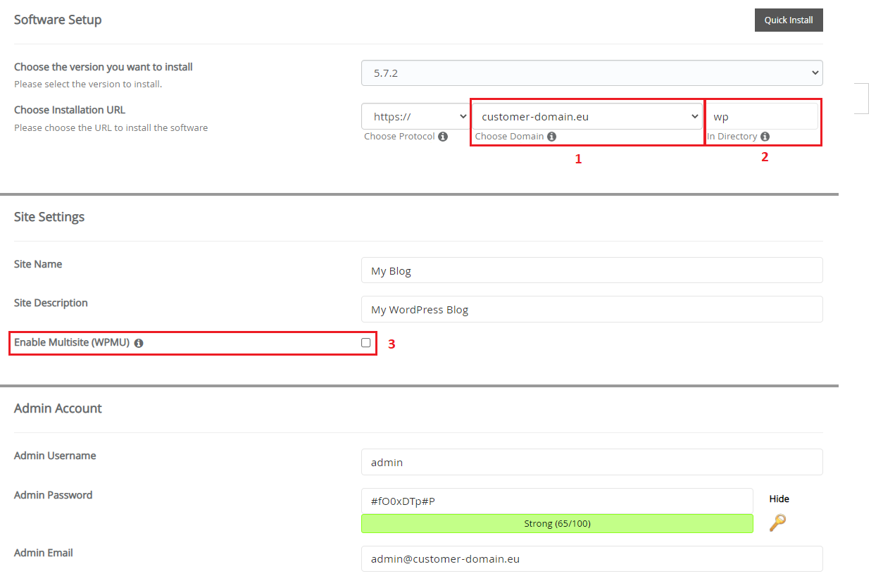Click Hide to conceal the admin password
883x588 pixels.
point(779,499)
